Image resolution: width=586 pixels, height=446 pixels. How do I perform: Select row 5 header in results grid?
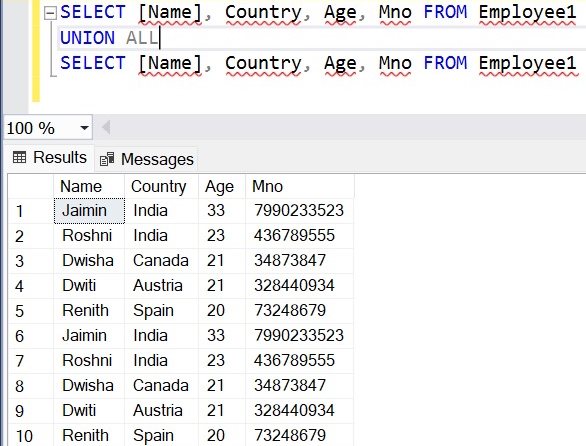31,311
